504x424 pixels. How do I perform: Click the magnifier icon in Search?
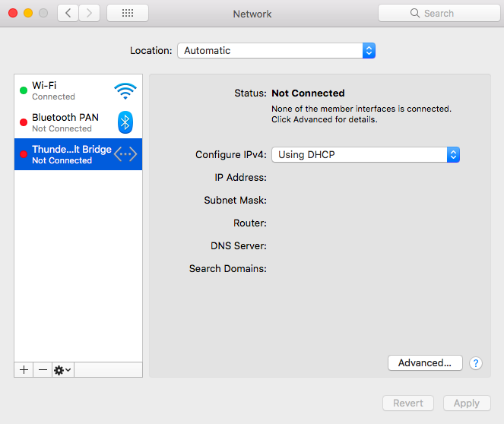coord(415,13)
